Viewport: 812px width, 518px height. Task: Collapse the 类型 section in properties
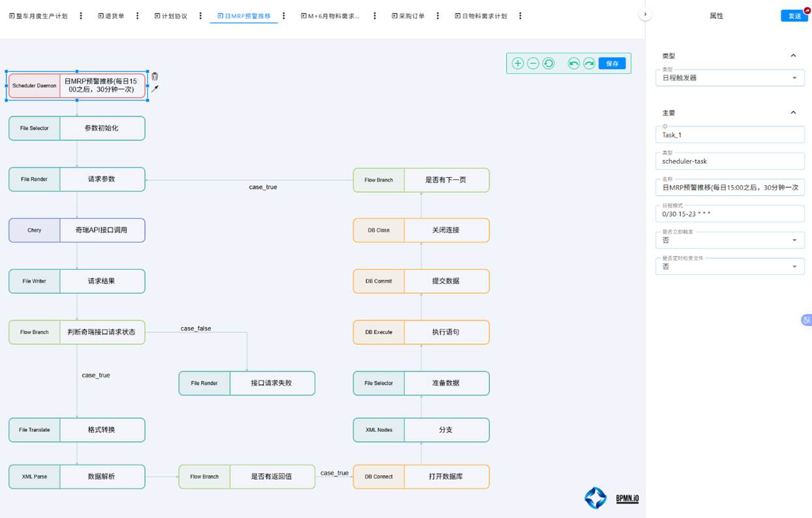coord(793,56)
